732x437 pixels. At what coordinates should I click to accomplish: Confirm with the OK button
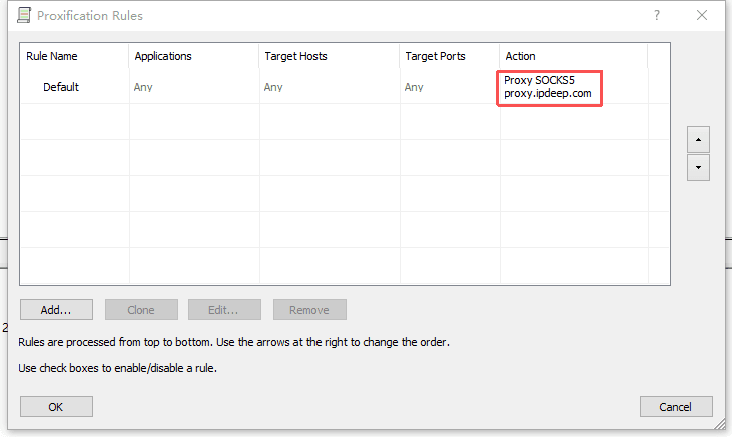[56, 407]
